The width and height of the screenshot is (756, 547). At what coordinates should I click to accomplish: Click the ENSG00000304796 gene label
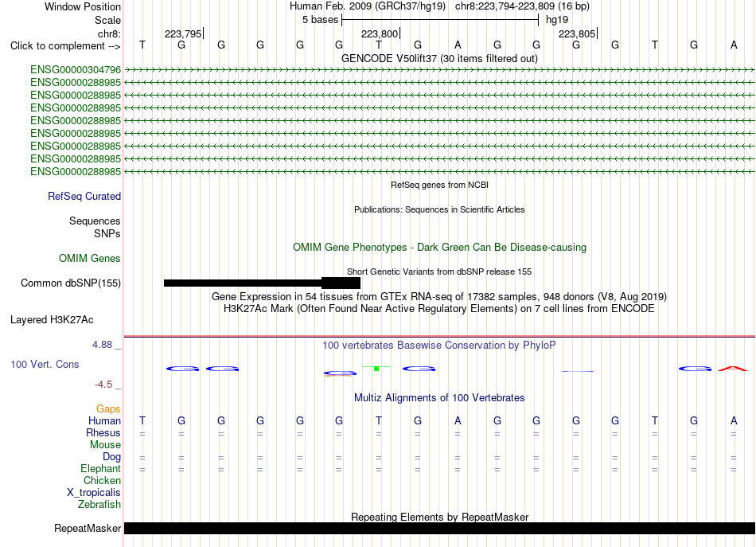coord(76,70)
